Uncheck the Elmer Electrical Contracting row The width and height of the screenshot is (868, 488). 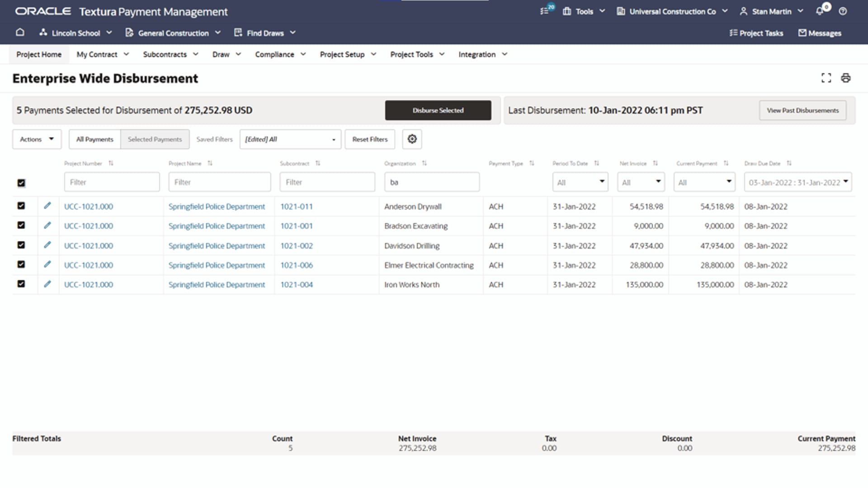pos(21,265)
